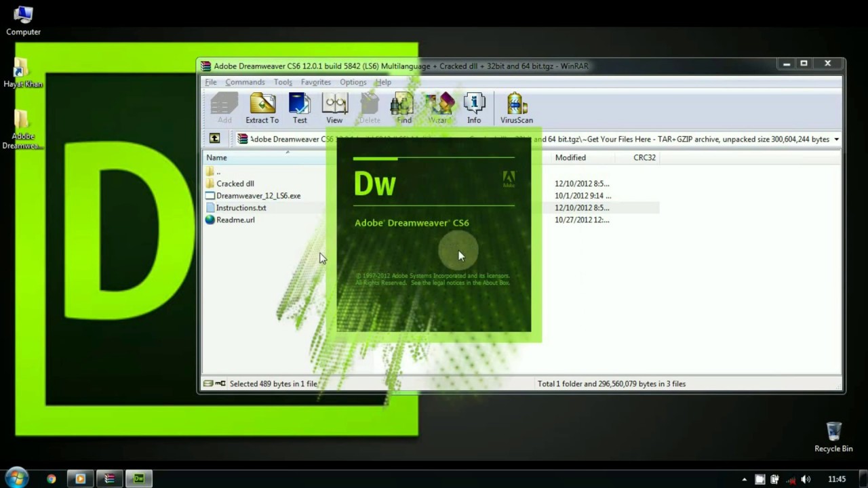Sort files by the Name column header
The height and width of the screenshot is (488, 868).
(x=264, y=157)
